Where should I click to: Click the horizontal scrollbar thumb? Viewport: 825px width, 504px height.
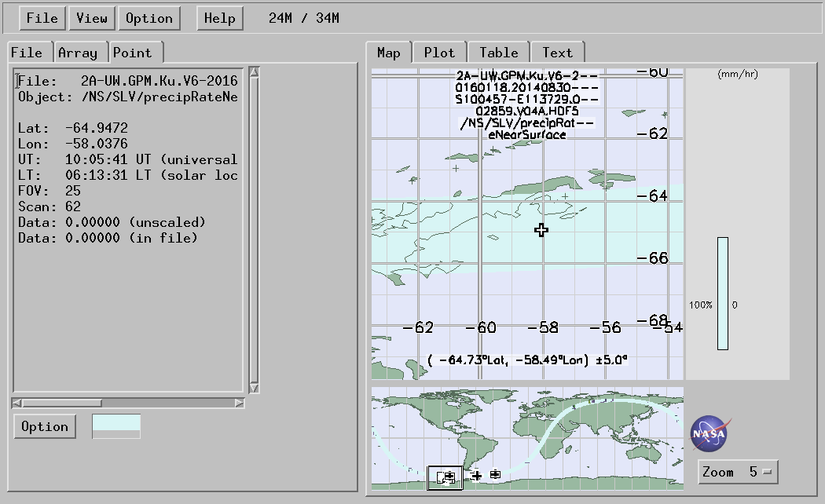(x=61, y=403)
